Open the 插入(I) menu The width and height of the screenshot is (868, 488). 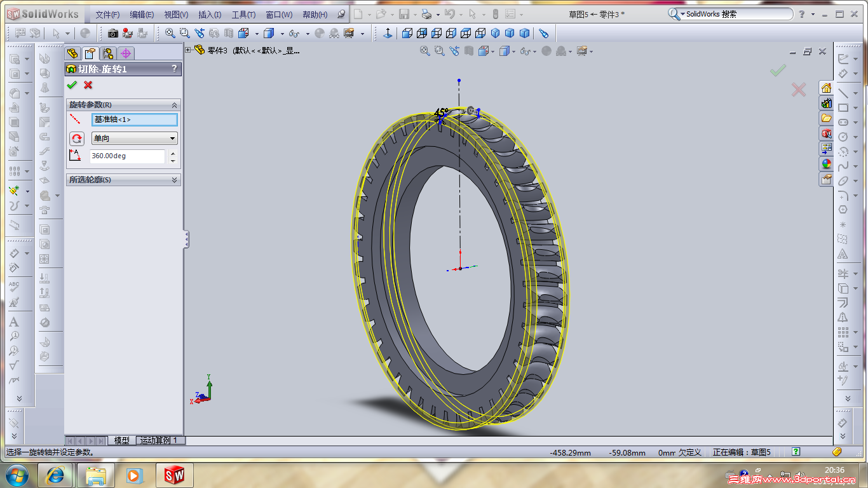click(210, 15)
